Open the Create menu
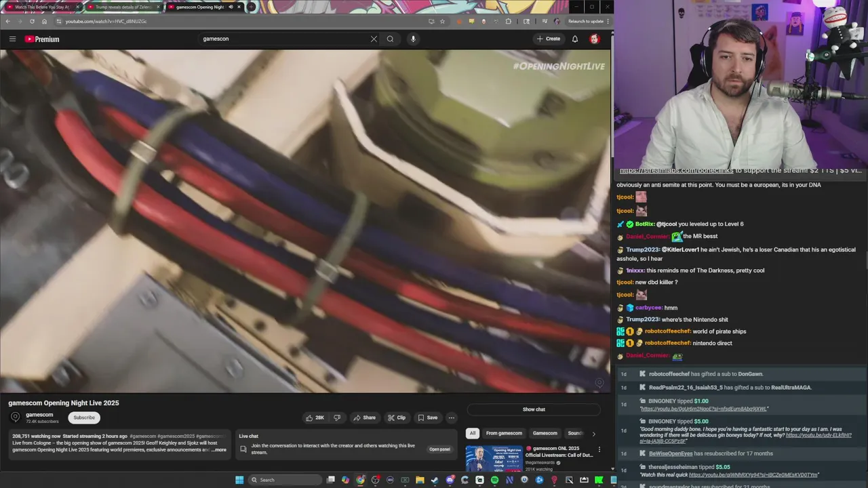 [549, 39]
